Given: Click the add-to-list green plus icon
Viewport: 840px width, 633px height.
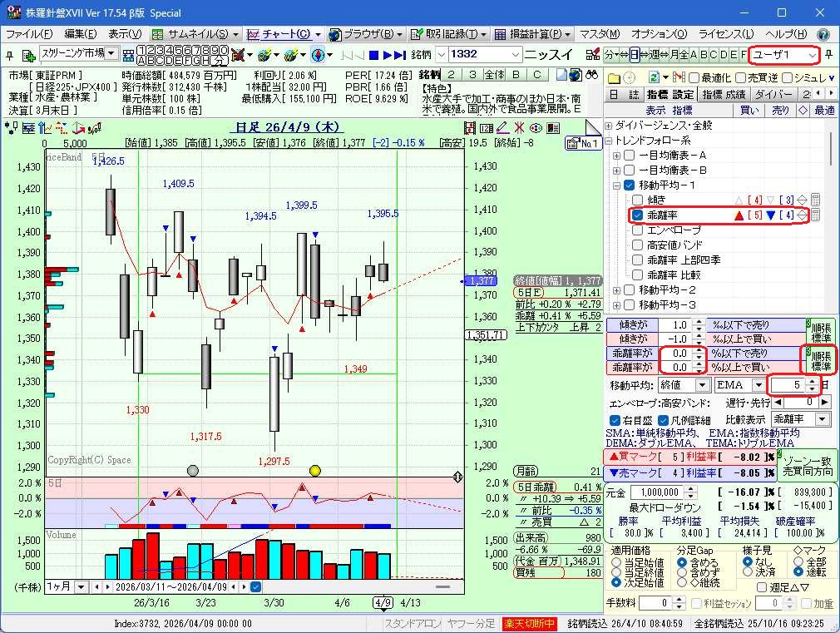Looking at the screenshot, I should tap(27, 55).
